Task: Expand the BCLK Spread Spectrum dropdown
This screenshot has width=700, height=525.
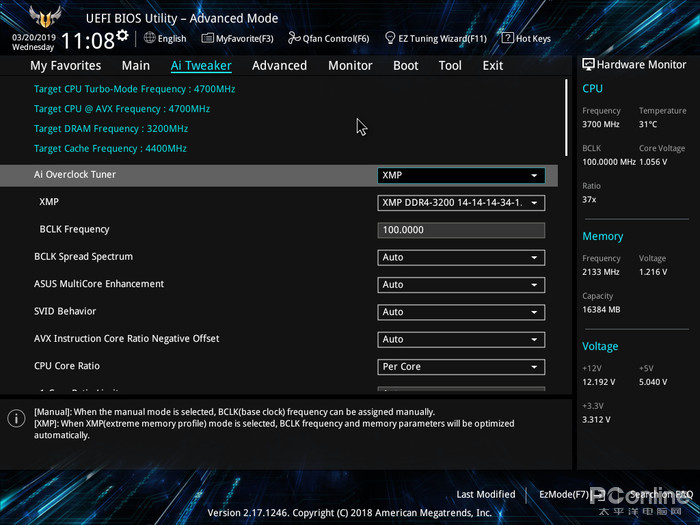Action: click(461, 257)
